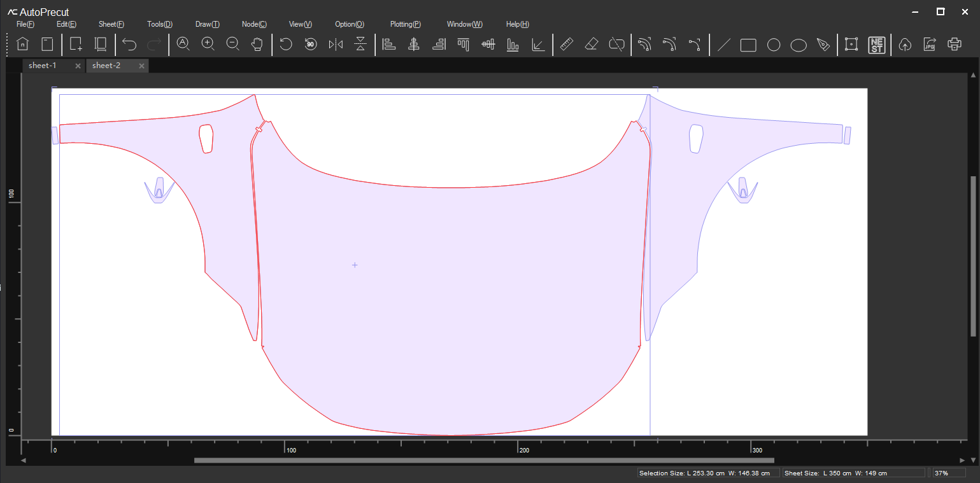Switch to the sheet-2 tab

[106, 66]
